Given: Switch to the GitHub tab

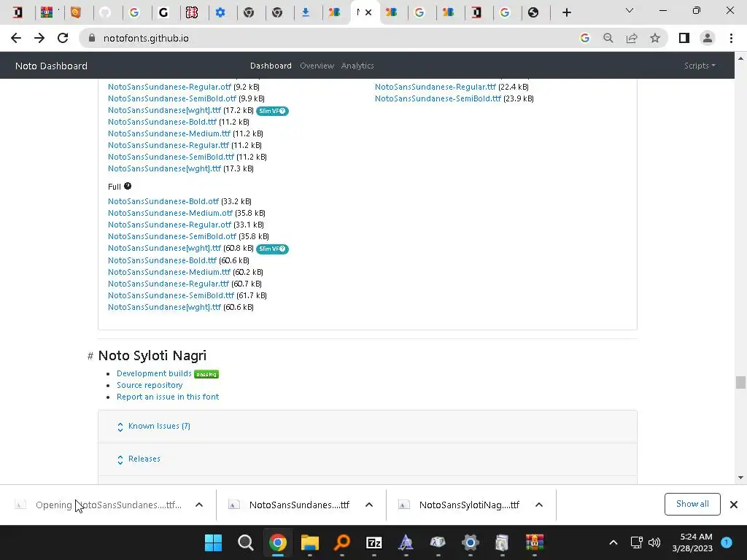Looking at the screenshot, I should point(105,12).
